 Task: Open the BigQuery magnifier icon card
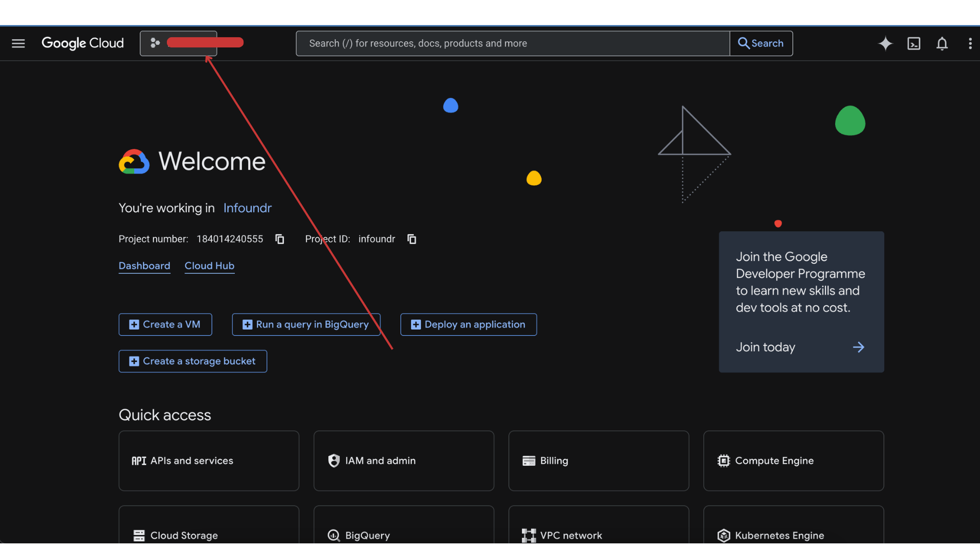click(x=333, y=536)
